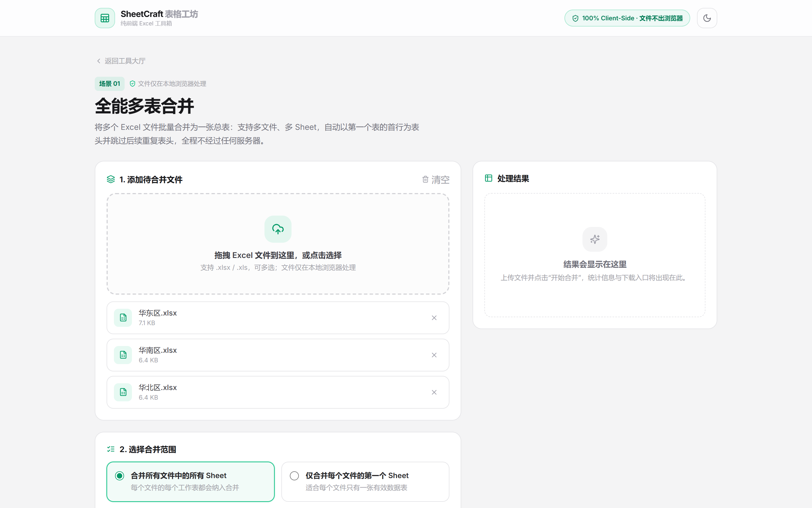Click the back chevron before 返回工具大厅

click(x=99, y=61)
